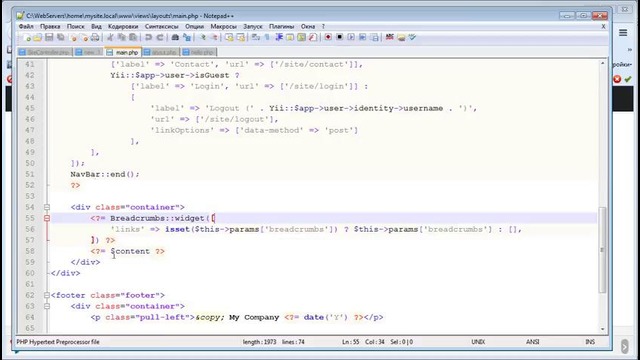This screenshot has height=360, width=640.
Task: Open the ? help menu
Action: [323, 27]
